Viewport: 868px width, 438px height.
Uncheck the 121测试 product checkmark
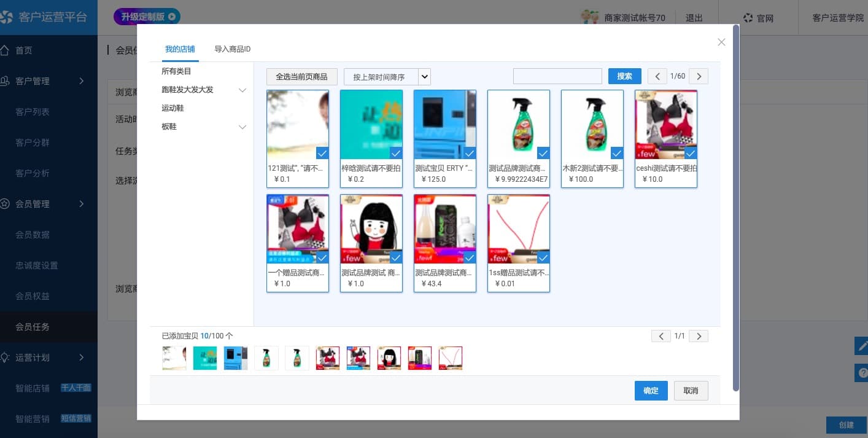(322, 153)
